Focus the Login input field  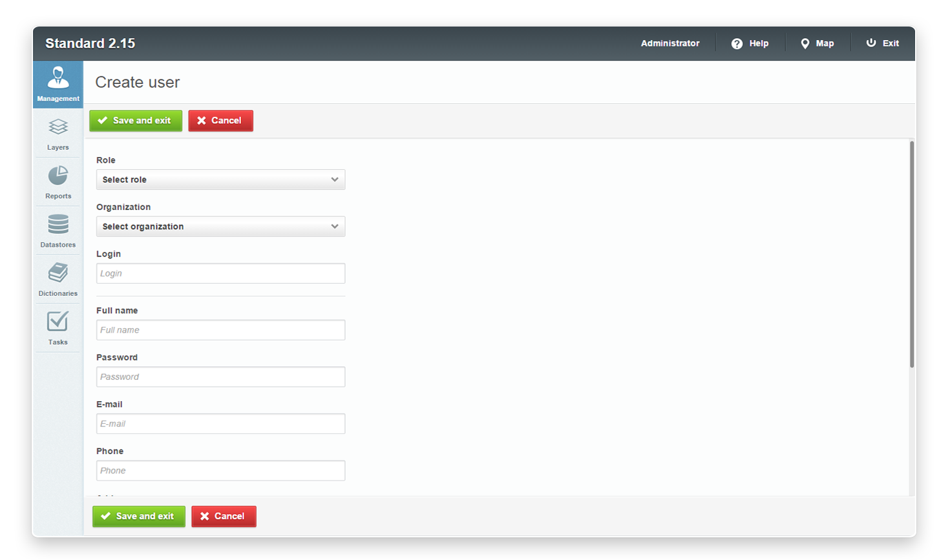point(220,273)
